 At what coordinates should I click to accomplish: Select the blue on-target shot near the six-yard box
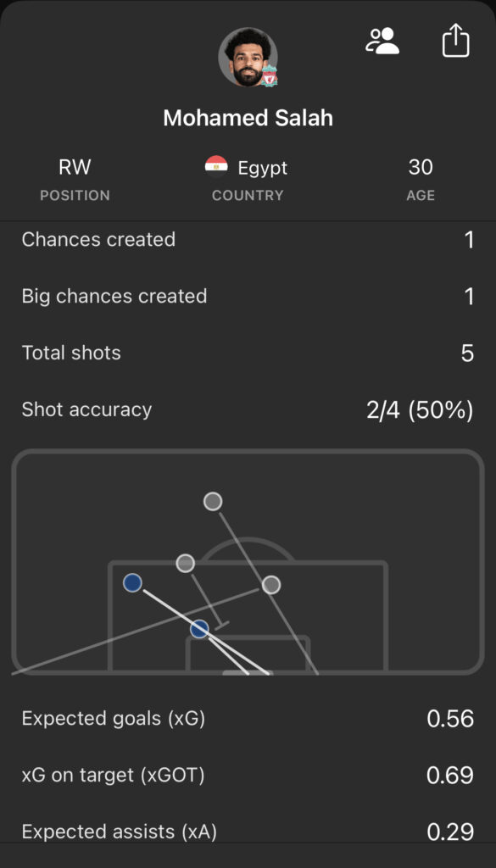[198, 629]
